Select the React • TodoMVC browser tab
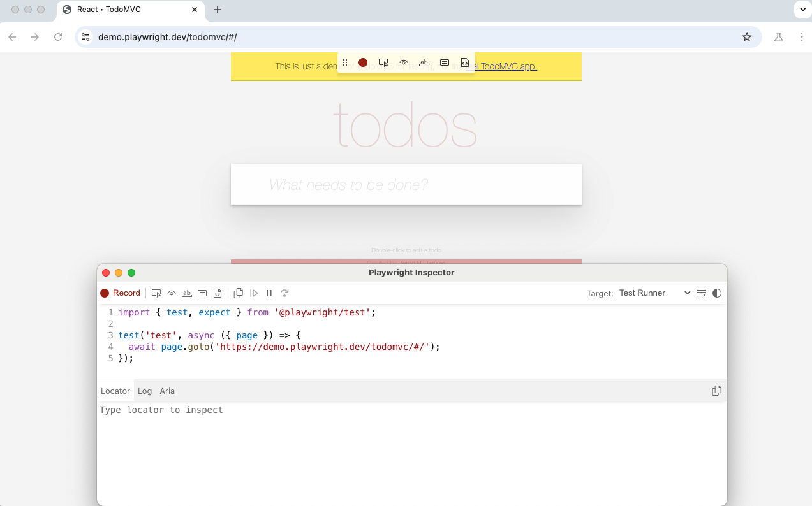 coord(130,10)
